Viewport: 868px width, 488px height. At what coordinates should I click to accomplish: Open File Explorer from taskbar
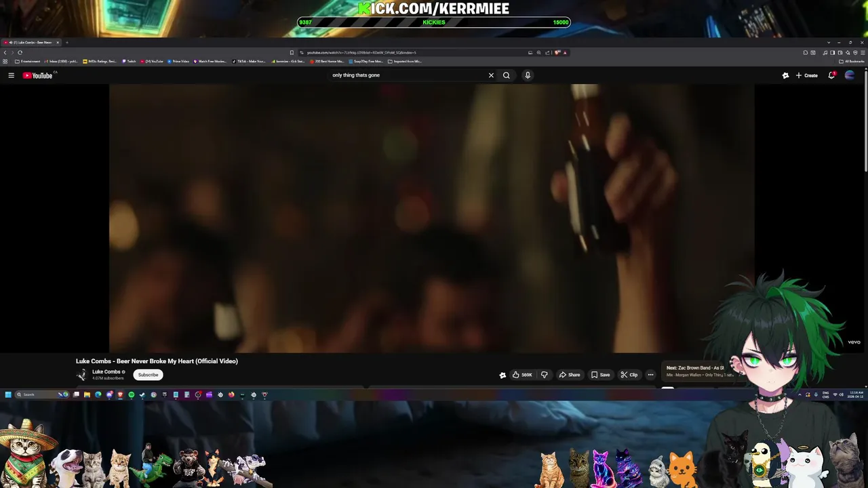pos(87,394)
